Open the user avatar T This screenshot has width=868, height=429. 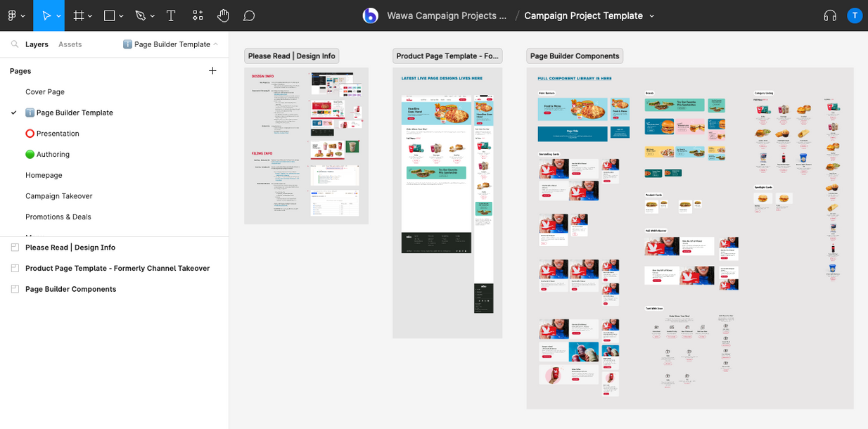(855, 15)
